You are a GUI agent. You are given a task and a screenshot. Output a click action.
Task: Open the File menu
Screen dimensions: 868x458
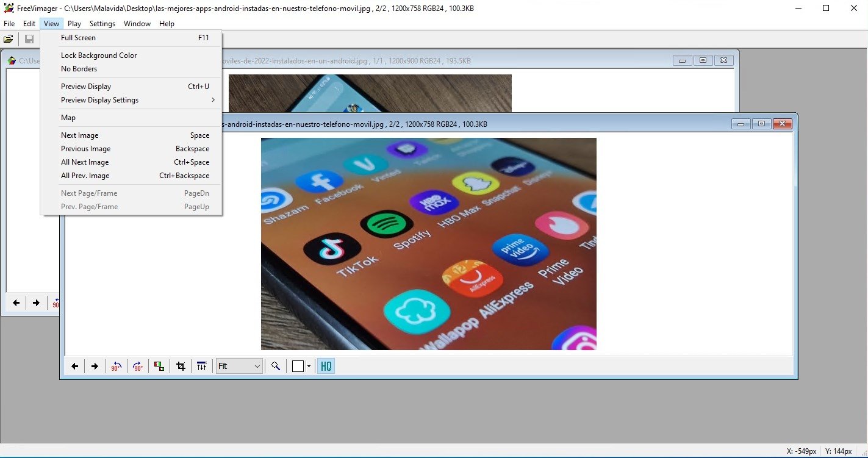point(9,24)
